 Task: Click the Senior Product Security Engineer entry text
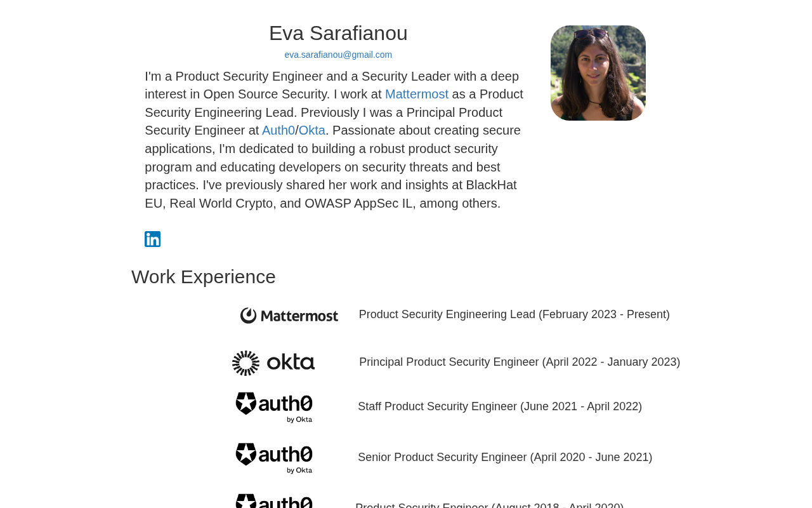[x=504, y=457]
